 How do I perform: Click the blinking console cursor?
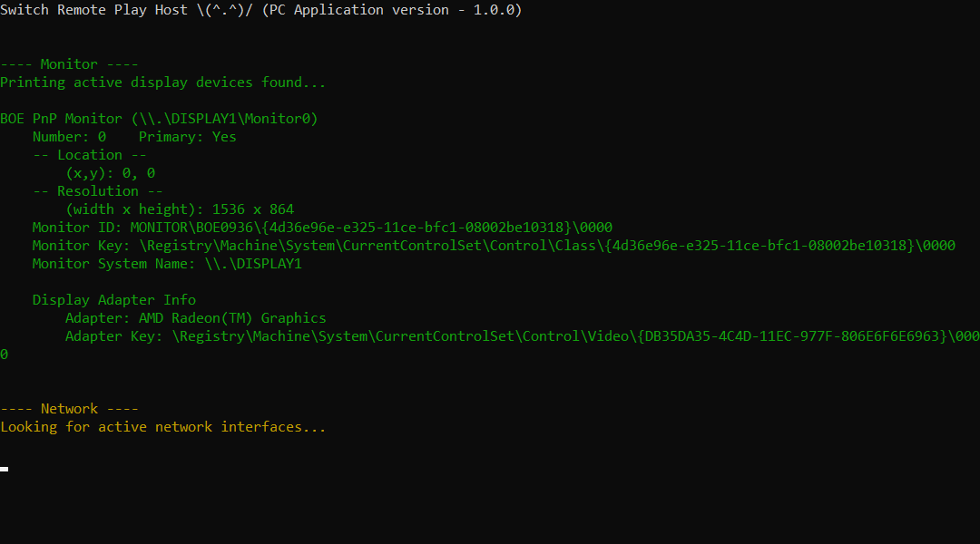coord(4,469)
